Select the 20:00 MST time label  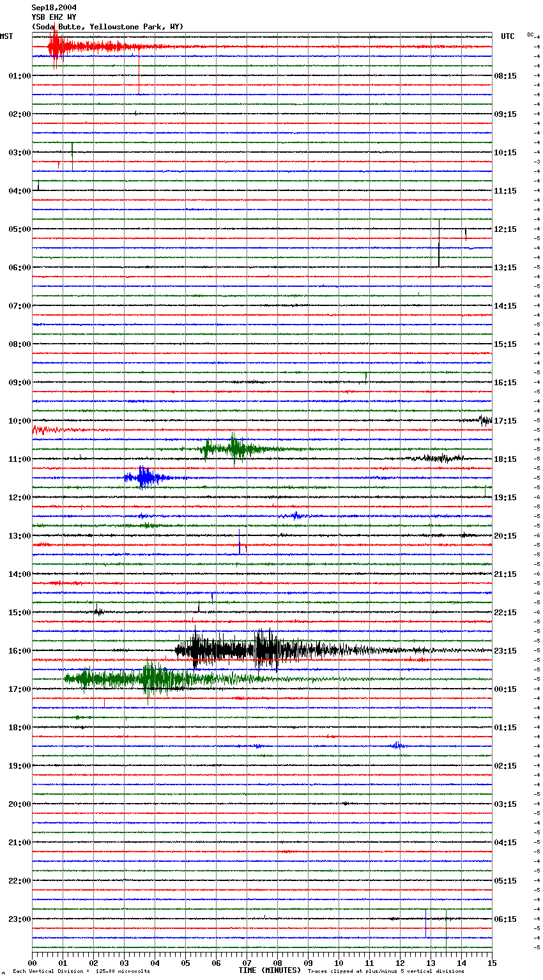(20, 804)
